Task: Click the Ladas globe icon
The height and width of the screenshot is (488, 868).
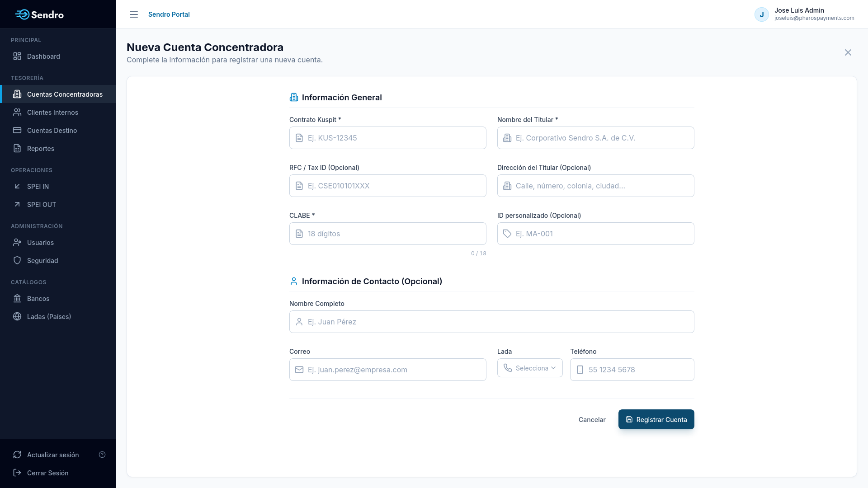Action: 17,316
